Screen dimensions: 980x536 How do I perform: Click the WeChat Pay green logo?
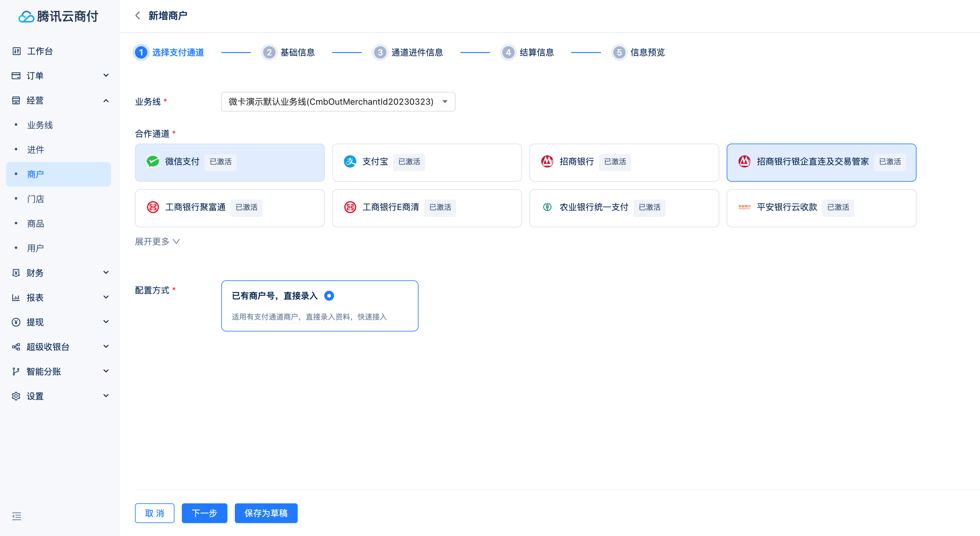click(153, 161)
